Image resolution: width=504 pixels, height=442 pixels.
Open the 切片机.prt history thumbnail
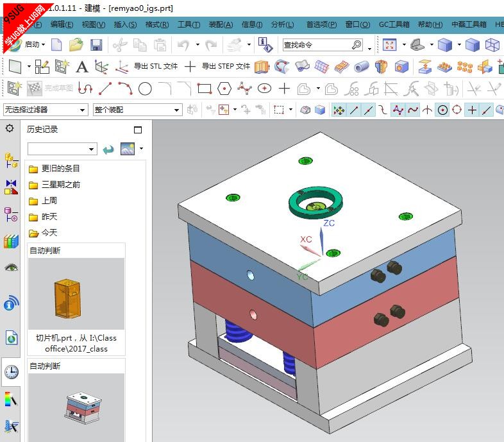[x=76, y=294]
